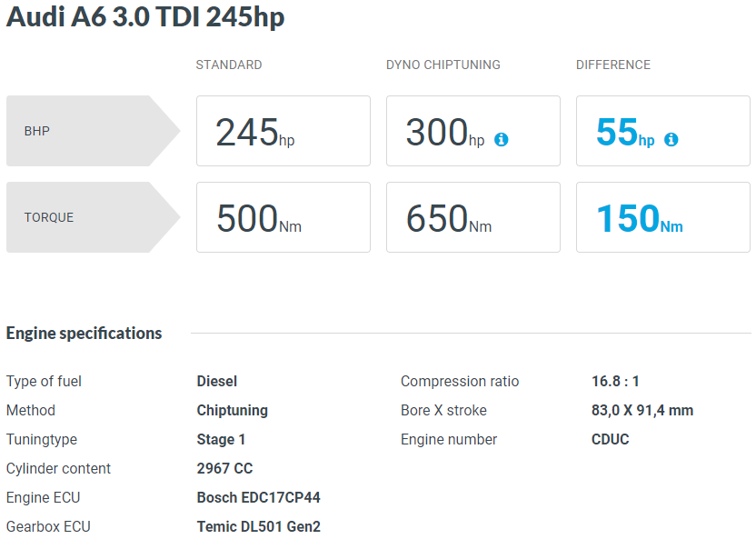Click the 16.8 : 1 compression ratio value
Image resolution: width=756 pixels, height=539 pixels.
coord(615,381)
